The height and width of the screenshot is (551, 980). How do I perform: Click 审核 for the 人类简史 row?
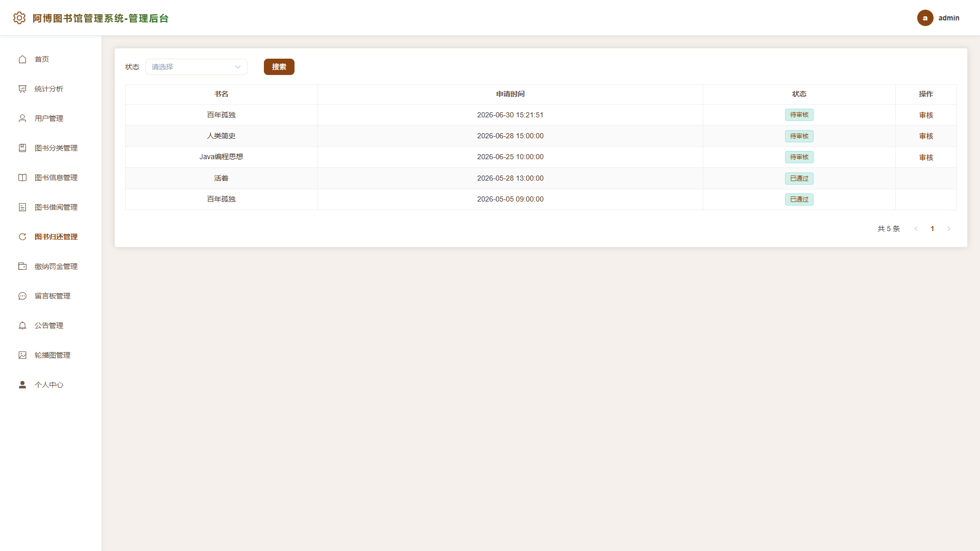tap(926, 136)
